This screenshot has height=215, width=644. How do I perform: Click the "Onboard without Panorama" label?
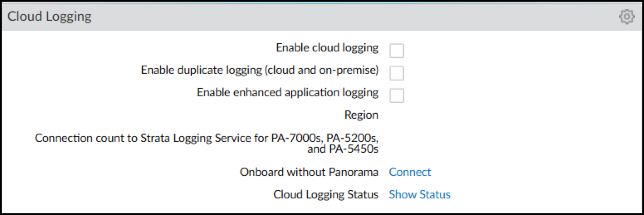[x=309, y=172]
